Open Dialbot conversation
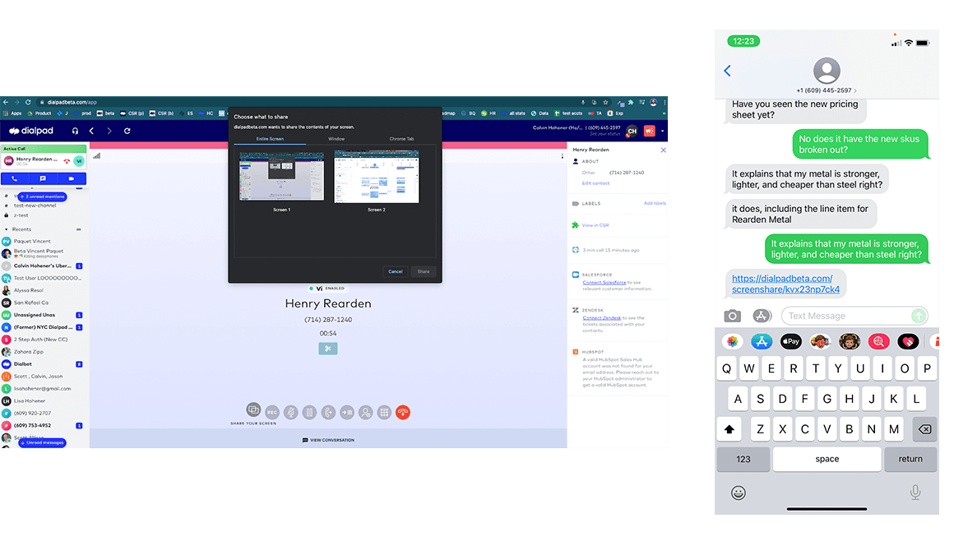Image resolution: width=968 pixels, height=560 pixels. coord(23,364)
